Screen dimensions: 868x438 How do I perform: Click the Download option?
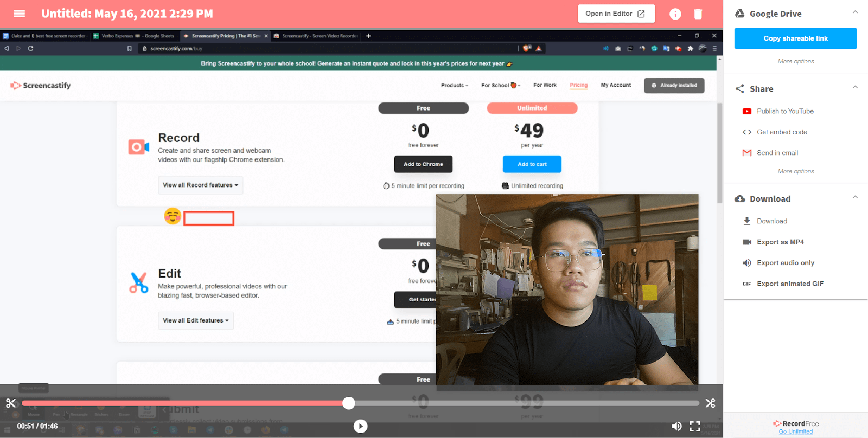click(x=771, y=221)
